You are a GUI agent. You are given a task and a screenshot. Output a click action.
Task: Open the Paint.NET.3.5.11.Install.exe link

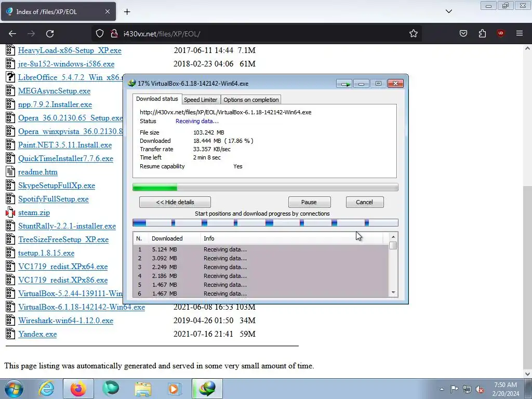pos(65,145)
